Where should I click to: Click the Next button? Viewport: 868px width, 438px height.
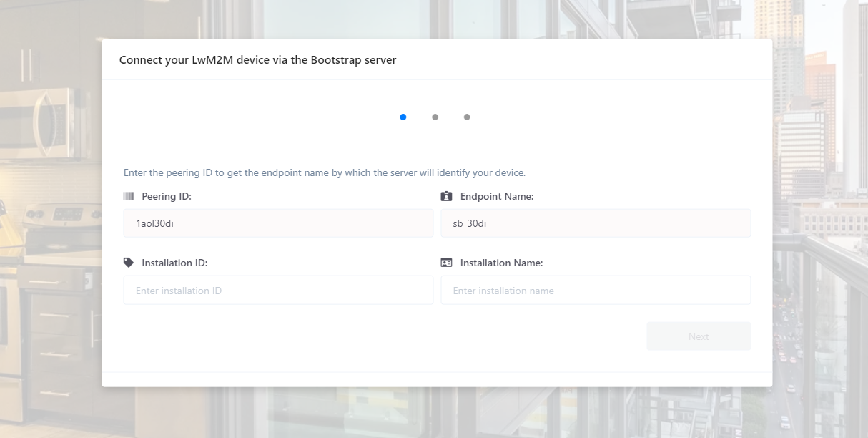tap(699, 336)
